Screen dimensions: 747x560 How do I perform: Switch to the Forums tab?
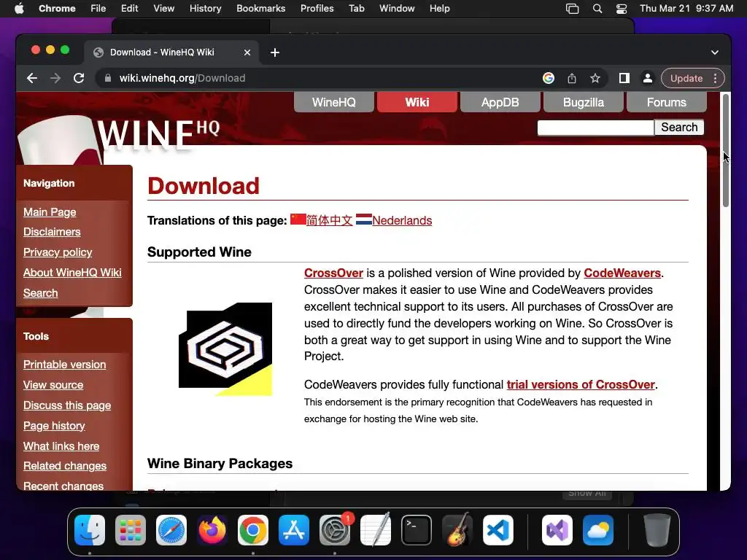667,102
